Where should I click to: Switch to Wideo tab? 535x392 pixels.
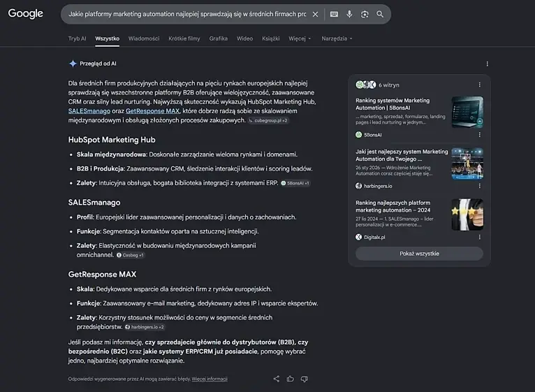coord(245,38)
